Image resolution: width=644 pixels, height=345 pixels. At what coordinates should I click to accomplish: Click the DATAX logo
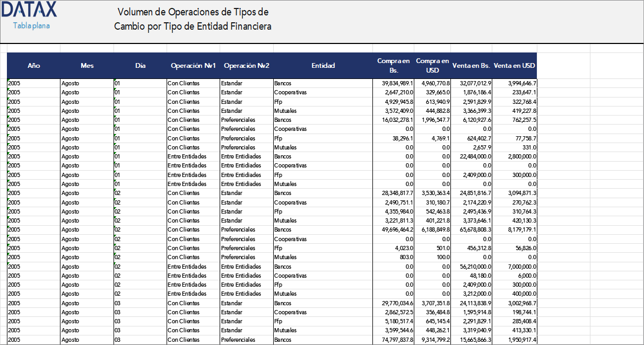[30, 10]
